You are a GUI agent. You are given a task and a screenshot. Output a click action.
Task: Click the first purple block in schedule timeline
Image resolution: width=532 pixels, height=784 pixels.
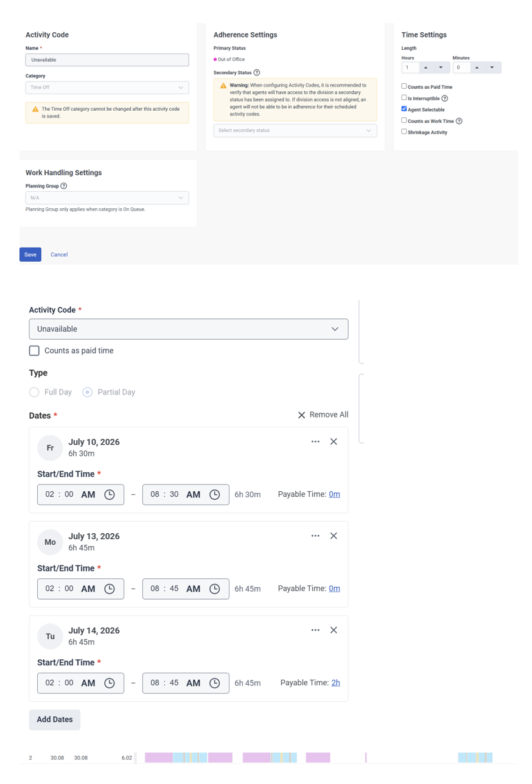coord(158,758)
